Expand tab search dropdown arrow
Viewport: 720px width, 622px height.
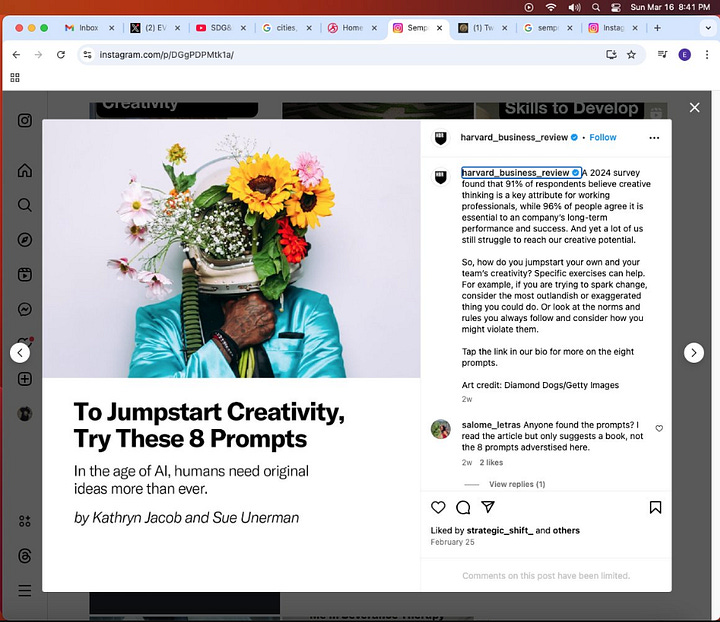coord(708,28)
